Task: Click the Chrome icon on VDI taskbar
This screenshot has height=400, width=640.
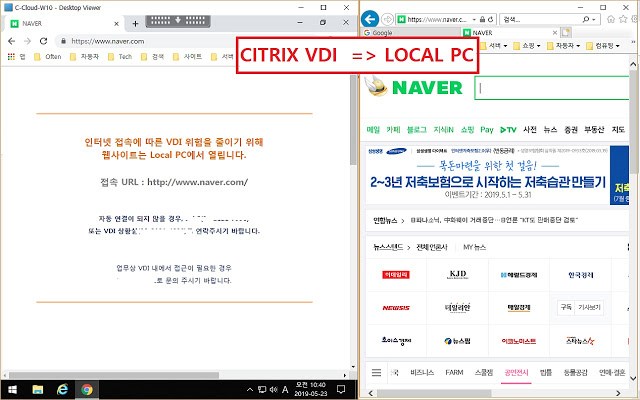Action: tap(87, 390)
